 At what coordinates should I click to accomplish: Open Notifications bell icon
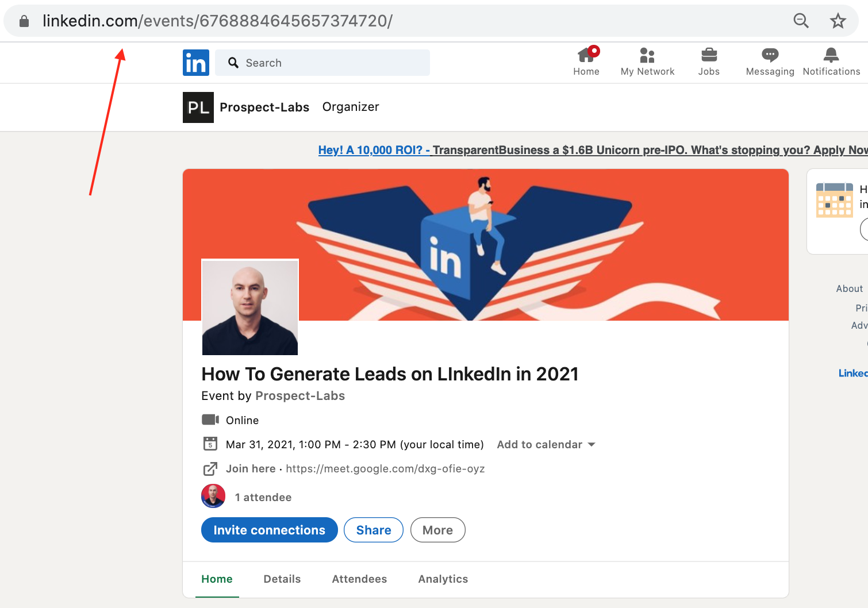[x=831, y=55]
